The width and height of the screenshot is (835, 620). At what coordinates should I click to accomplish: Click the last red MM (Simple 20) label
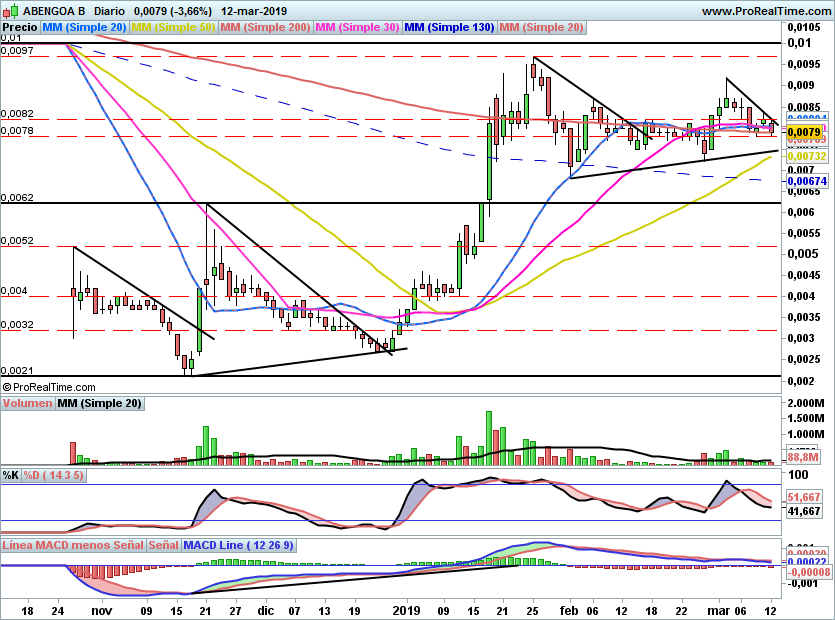[x=542, y=27]
